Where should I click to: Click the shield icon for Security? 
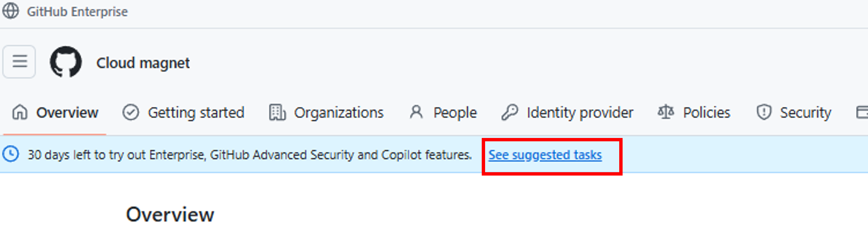764,112
